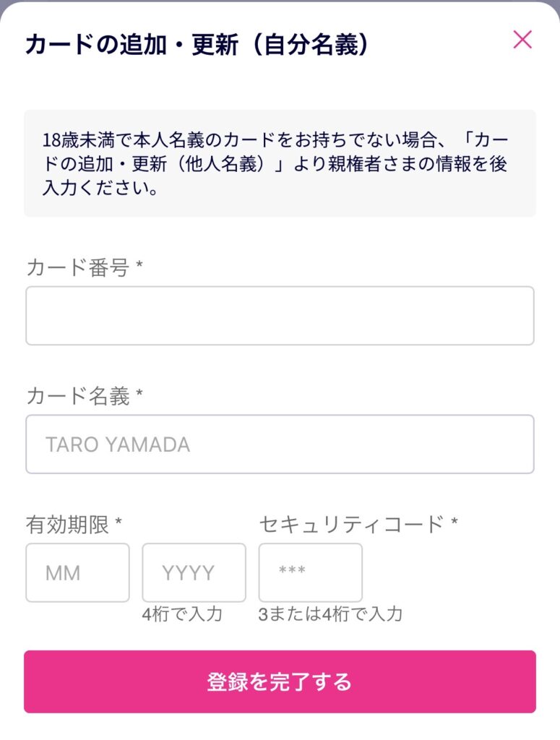Click the MM expiry month field
Screen dimensions: 560x740
pyautogui.click(x=77, y=573)
